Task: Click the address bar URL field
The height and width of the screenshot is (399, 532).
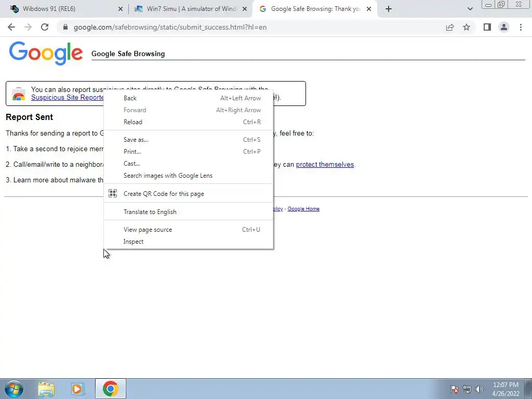Action: pos(251,27)
